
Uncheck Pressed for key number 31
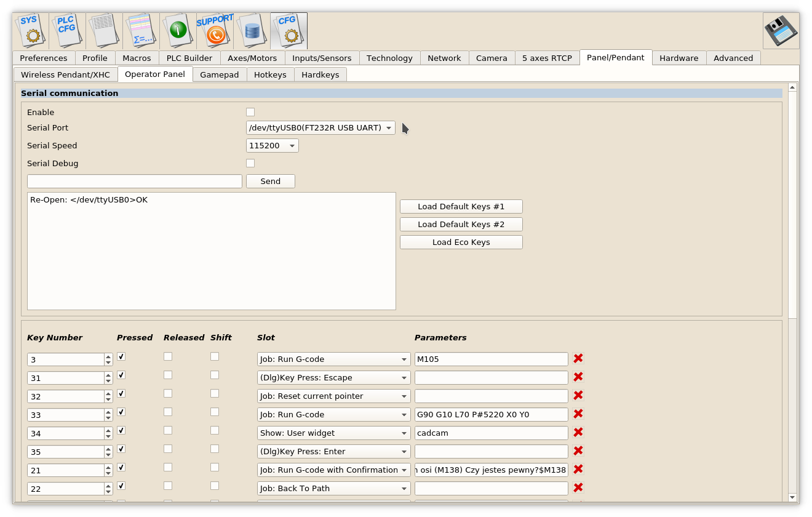pos(121,375)
